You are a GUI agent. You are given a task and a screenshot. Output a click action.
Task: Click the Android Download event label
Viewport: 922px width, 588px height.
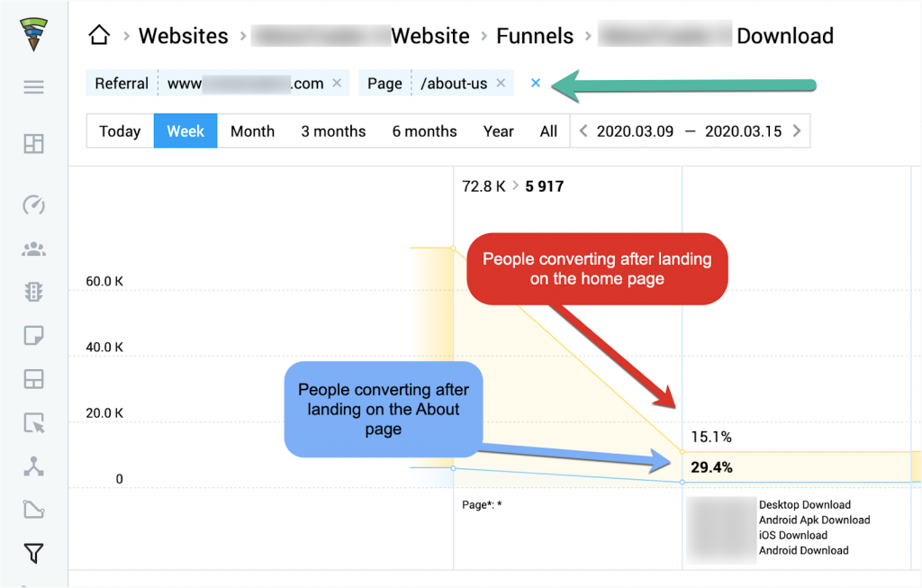[x=803, y=550]
